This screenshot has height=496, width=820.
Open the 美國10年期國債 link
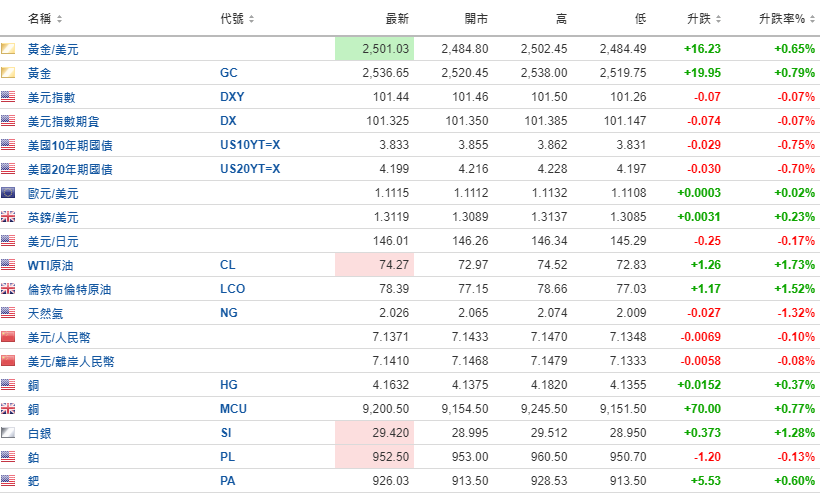point(70,145)
